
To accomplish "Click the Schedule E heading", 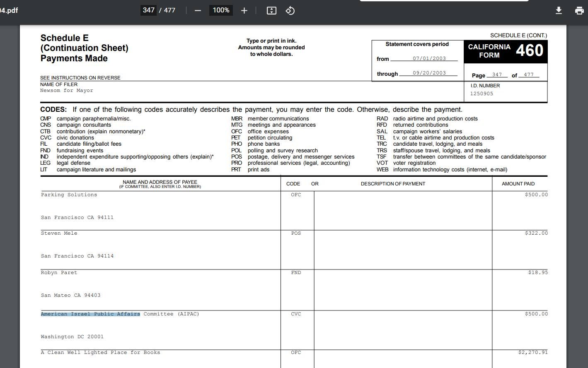I will coord(64,38).
